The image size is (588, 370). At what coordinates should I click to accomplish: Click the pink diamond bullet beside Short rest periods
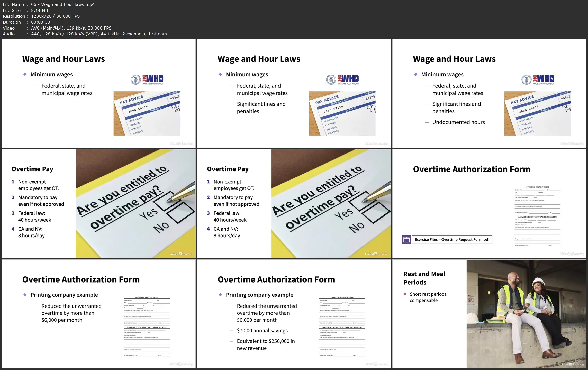405,294
